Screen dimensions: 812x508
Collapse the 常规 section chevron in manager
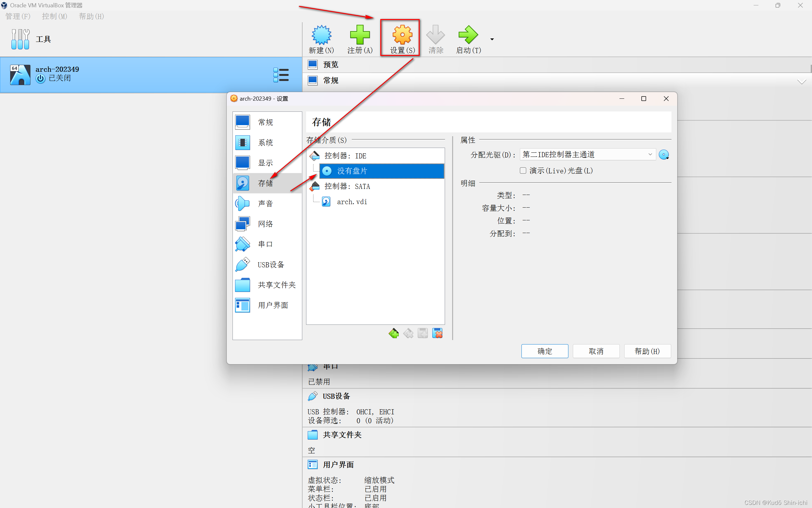pos(802,82)
